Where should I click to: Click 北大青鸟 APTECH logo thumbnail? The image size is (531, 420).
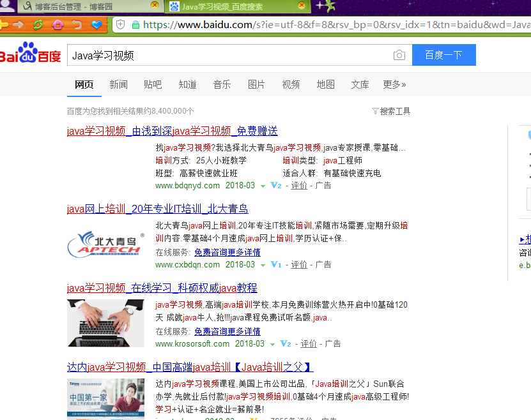pos(105,244)
